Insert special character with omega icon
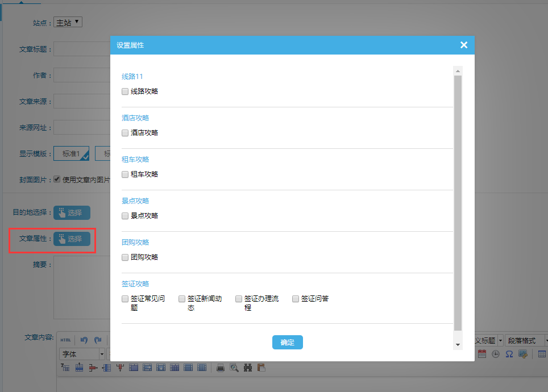 coord(509,354)
